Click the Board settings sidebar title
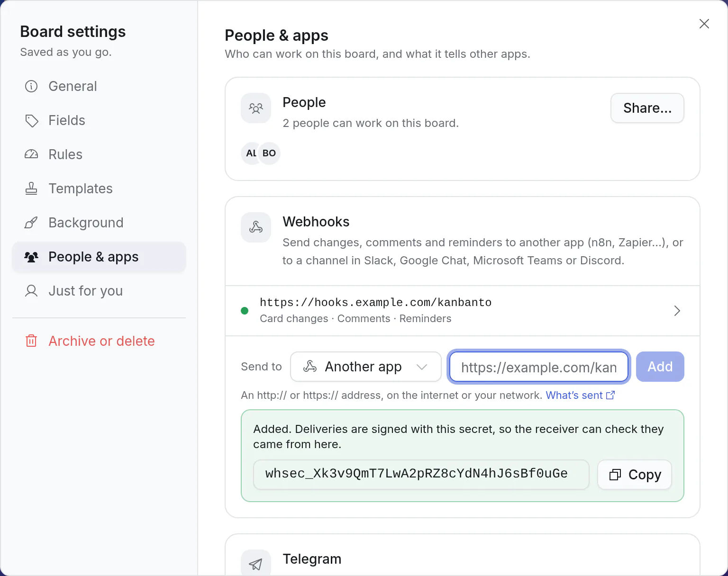728x576 pixels. coord(73,32)
